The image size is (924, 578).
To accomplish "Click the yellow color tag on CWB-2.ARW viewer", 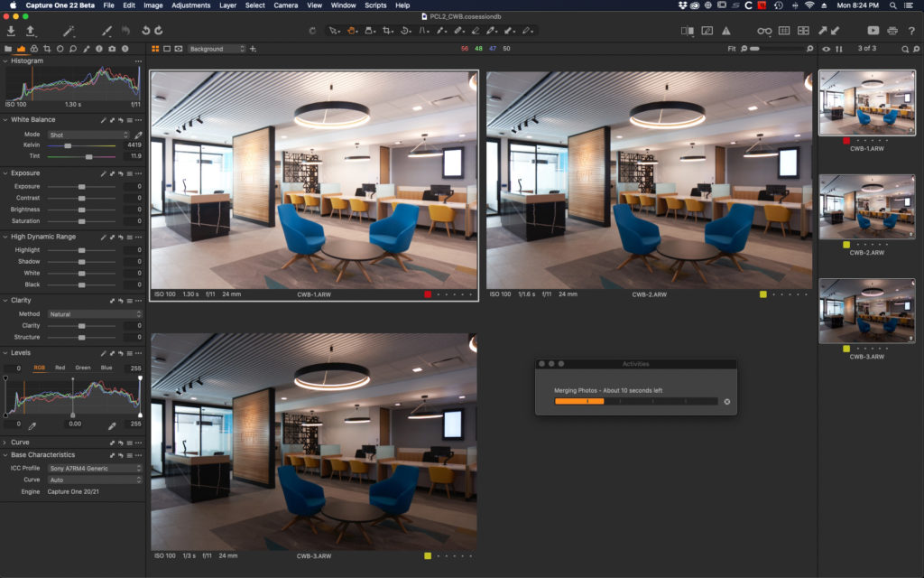I will 763,294.
